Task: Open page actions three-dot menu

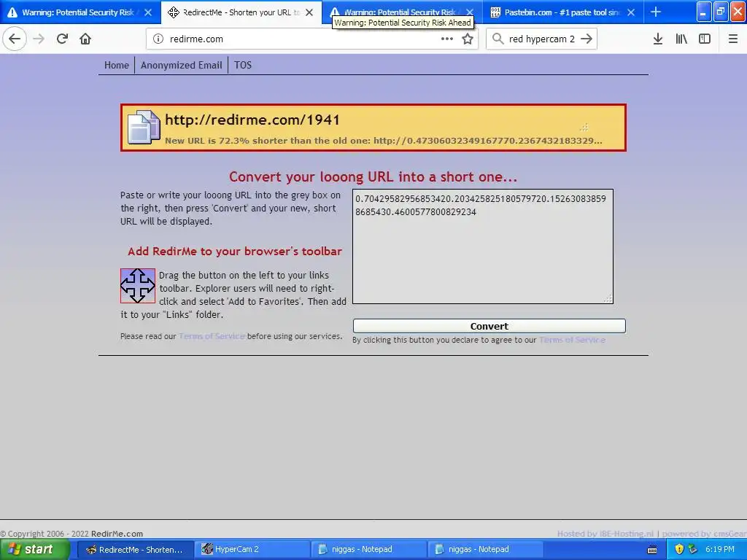Action: (x=447, y=39)
